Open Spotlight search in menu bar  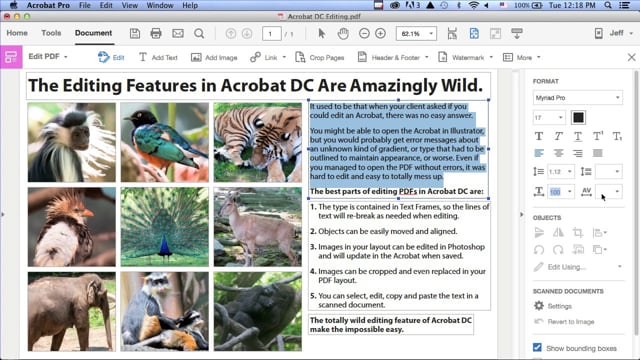(608, 5)
